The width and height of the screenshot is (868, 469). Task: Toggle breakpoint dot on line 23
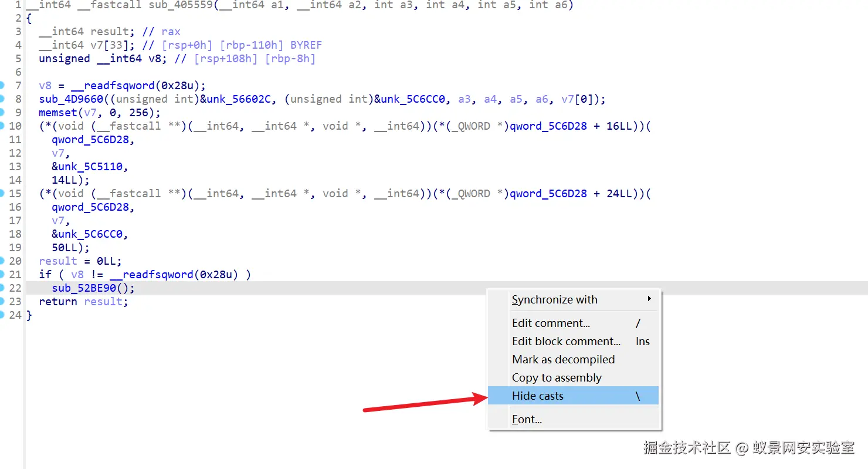(x=2, y=302)
